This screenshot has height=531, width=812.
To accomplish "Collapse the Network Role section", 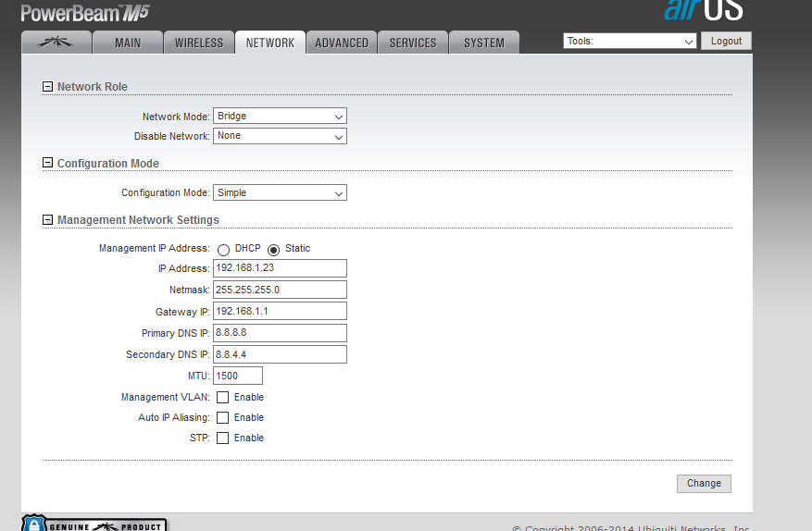I will click(x=47, y=86).
